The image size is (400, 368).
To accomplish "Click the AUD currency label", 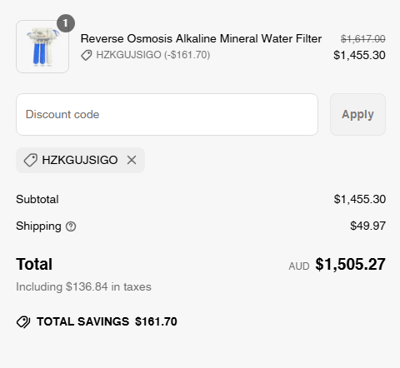I will click(x=299, y=266).
